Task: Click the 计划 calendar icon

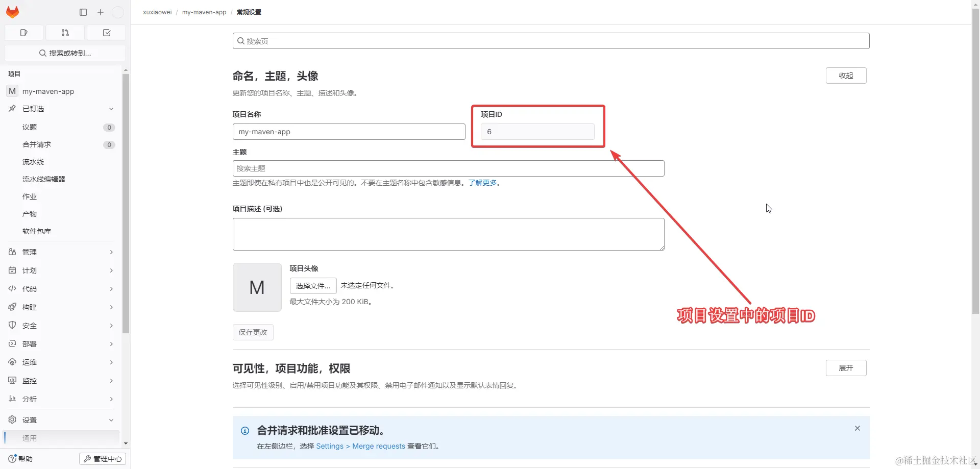Action: [12, 270]
